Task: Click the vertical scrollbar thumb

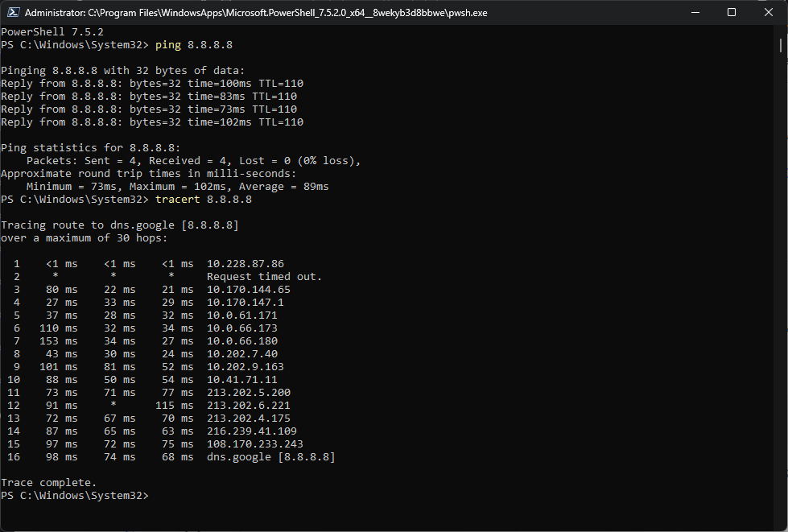Action: (x=782, y=44)
